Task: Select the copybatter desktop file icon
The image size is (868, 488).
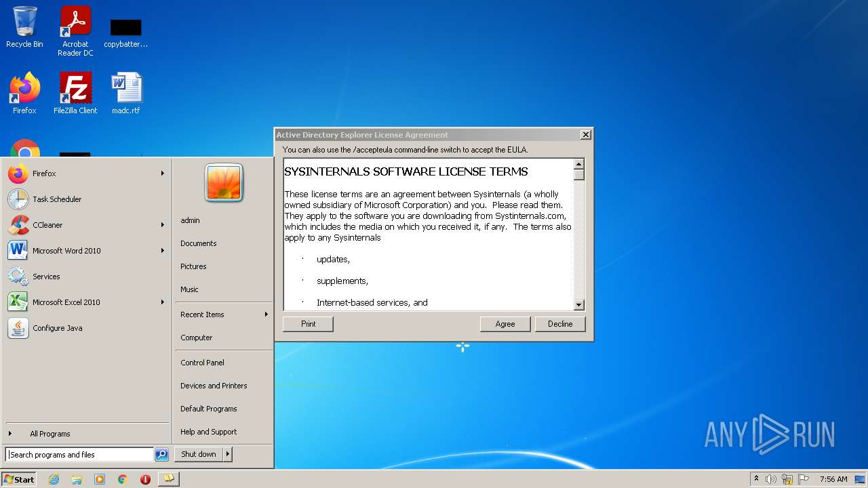Action: [125, 33]
